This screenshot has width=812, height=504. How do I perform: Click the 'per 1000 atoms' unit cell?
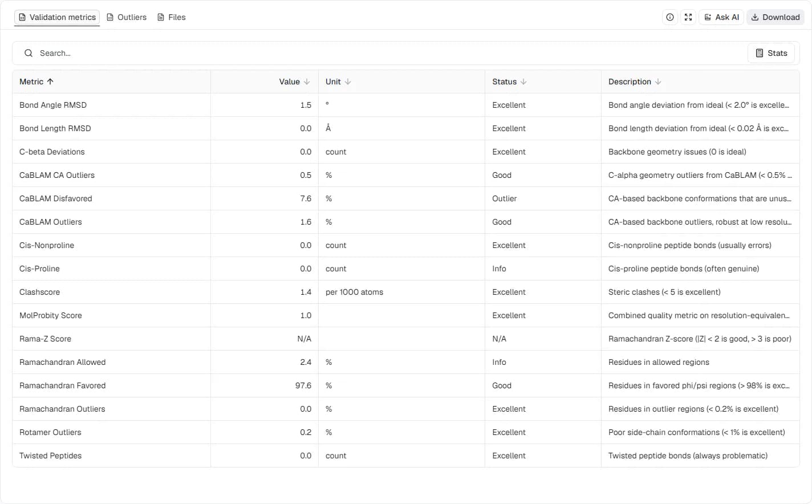[401, 292]
